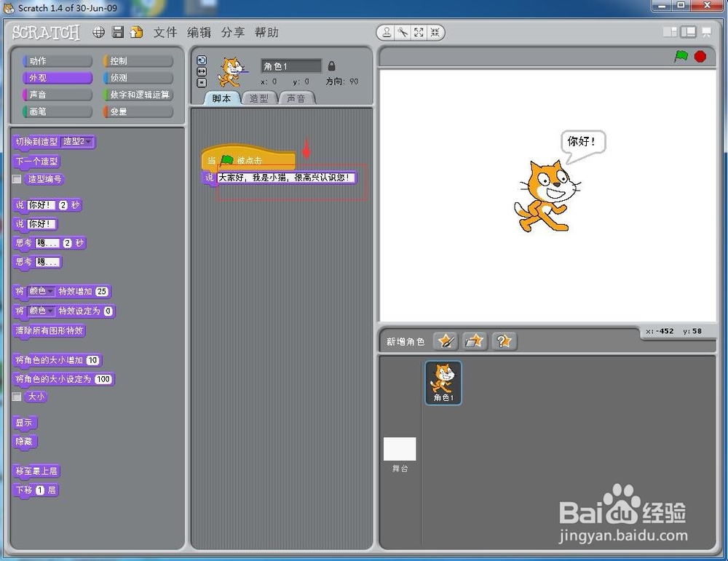Open the 编辑 menu
The image size is (728, 561).
[x=199, y=32]
